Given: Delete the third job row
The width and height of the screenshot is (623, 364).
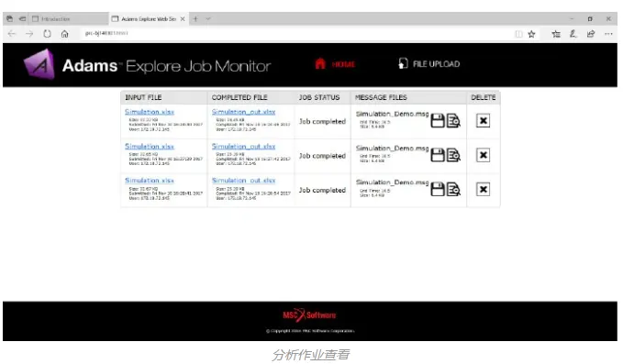Looking at the screenshot, I should (x=484, y=190).
